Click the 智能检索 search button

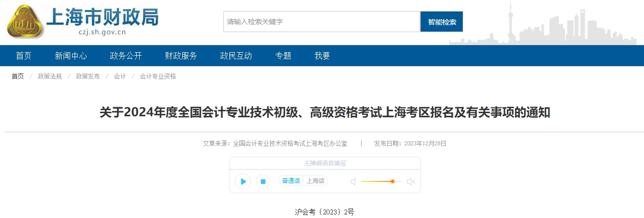click(x=442, y=22)
